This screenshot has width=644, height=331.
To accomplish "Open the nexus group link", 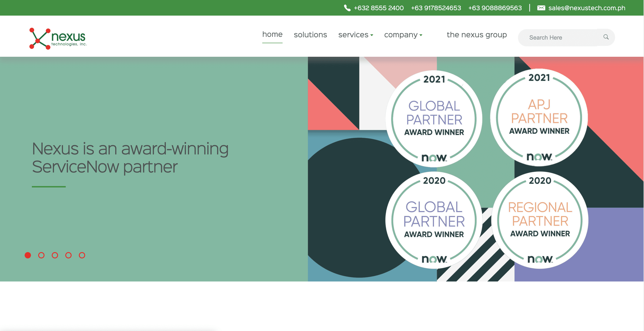I will pyautogui.click(x=476, y=35).
